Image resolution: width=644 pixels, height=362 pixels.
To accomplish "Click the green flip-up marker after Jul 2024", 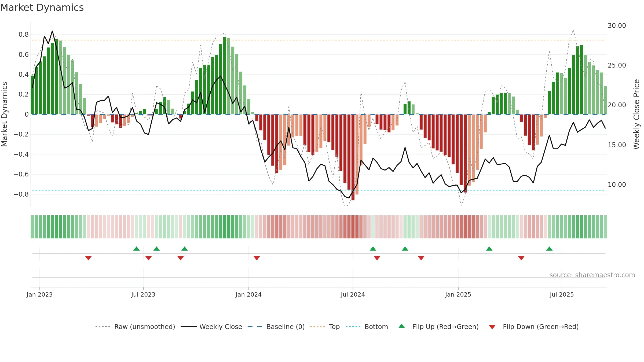I will pos(373,249).
